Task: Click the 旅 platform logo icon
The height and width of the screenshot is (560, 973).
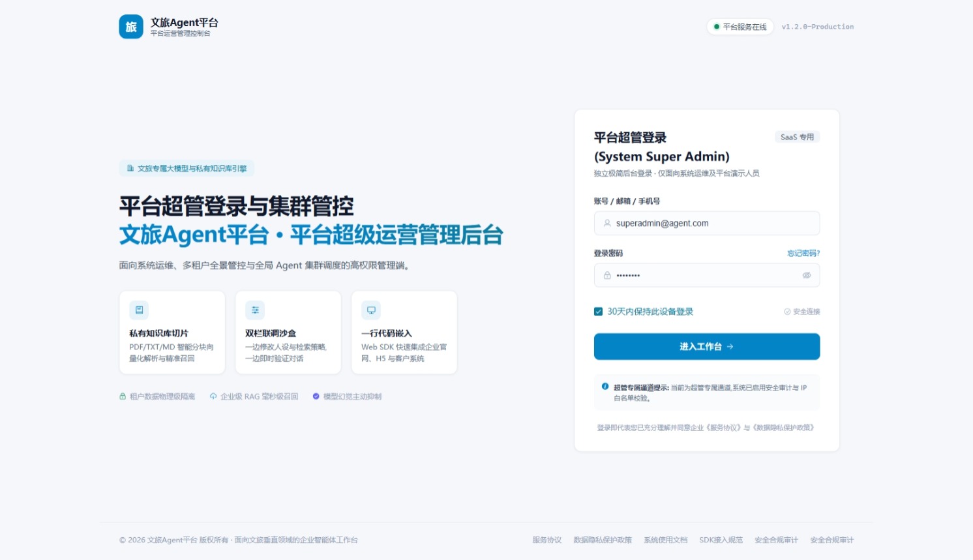Action: point(131,27)
